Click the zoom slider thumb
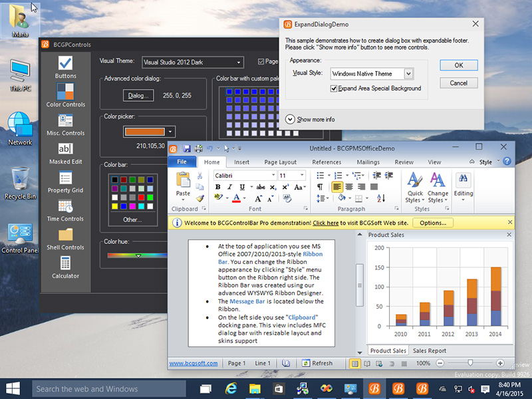532x399 pixels. pyautogui.click(x=470, y=363)
